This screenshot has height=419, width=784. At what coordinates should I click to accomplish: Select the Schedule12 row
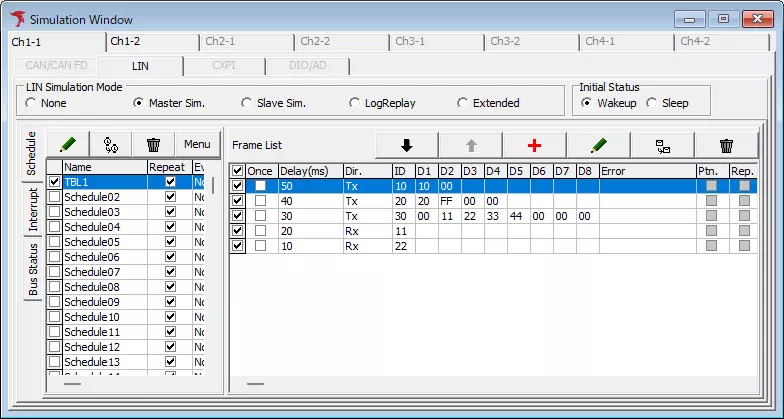click(126, 347)
